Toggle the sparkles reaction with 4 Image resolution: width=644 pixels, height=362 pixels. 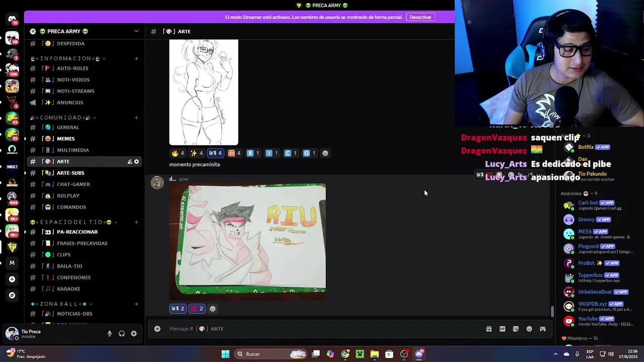pos(197,153)
